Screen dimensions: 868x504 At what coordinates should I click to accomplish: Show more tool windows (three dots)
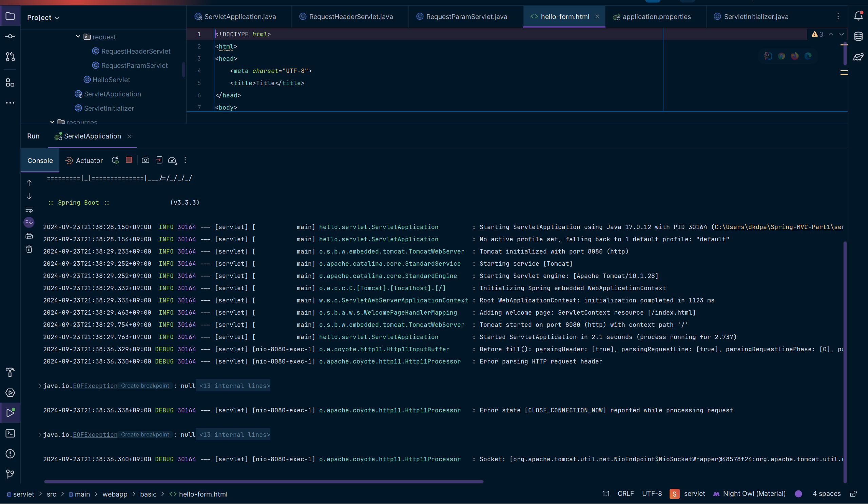[10, 103]
